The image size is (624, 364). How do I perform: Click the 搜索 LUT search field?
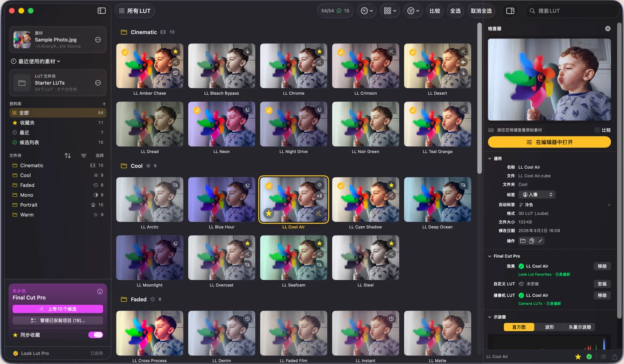(572, 11)
